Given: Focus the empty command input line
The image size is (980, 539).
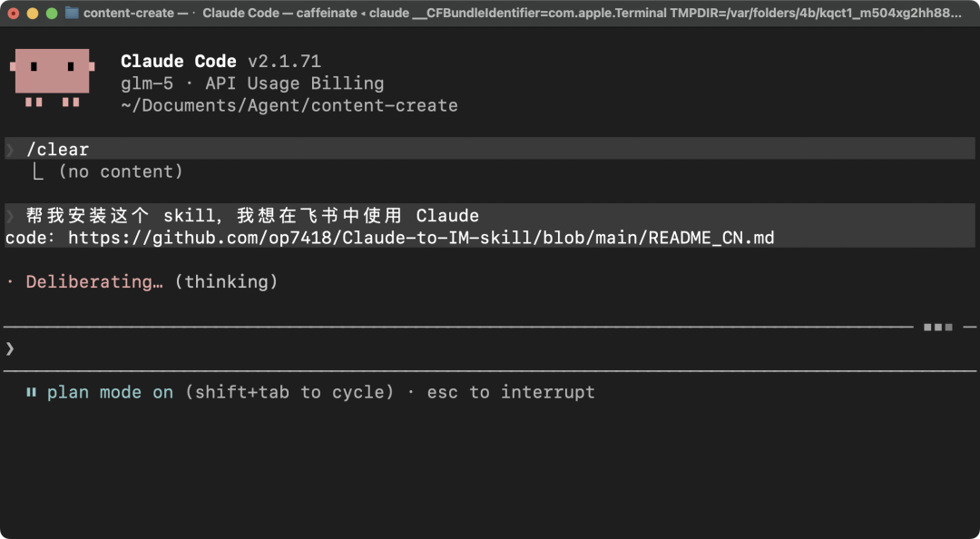Looking at the screenshot, I should [x=454, y=348].
